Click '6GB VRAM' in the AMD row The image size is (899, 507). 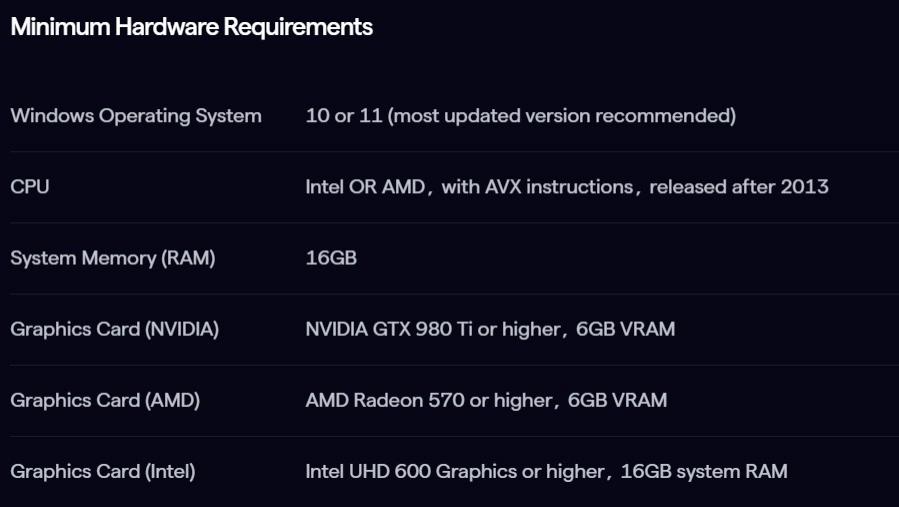(617, 400)
